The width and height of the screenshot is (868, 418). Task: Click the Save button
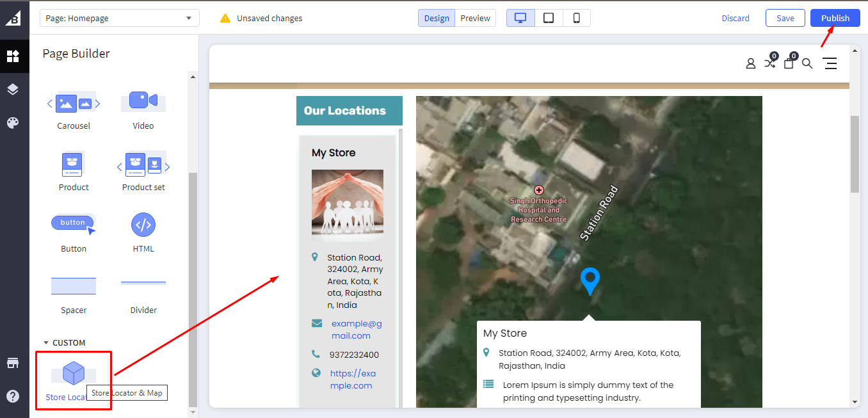pyautogui.click(x=785, y=18)
